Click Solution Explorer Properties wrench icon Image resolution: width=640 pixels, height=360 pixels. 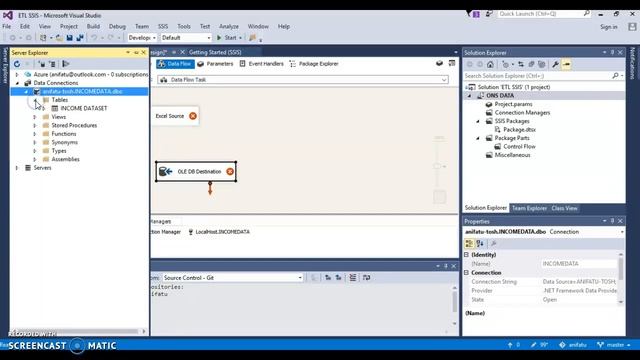click(556, 64)
